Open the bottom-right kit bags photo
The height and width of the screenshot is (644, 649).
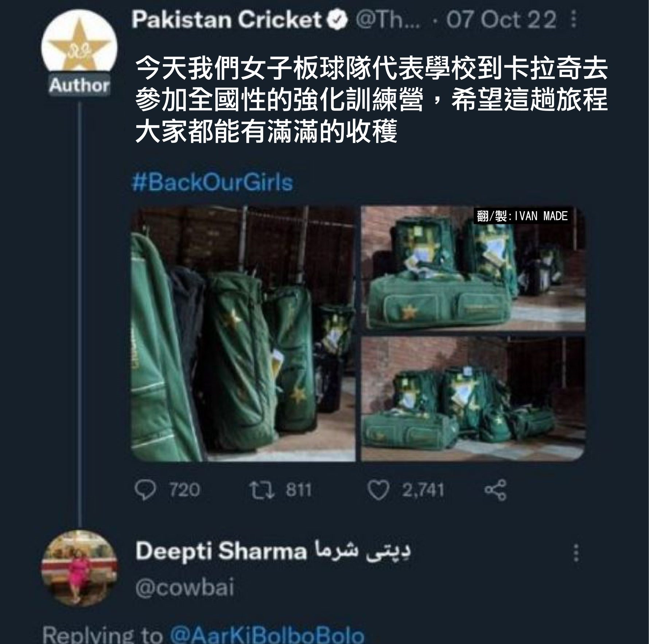(x=473, y=399)
